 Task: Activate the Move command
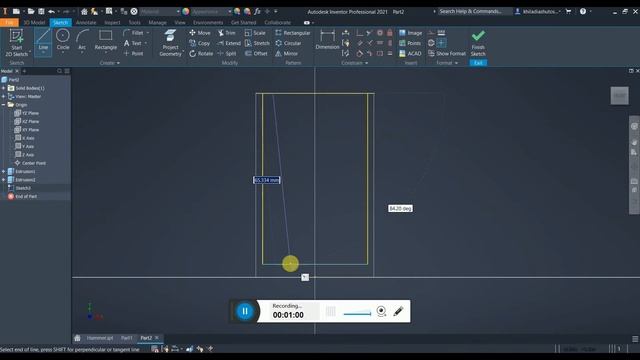pyautogui.click(x=200, y=33)
